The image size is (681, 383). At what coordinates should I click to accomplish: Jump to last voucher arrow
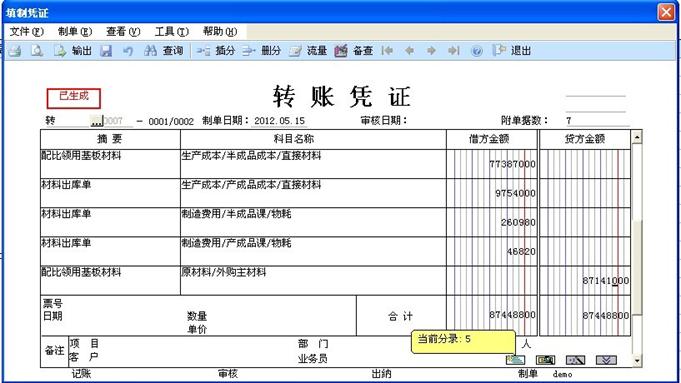point(454,51)
